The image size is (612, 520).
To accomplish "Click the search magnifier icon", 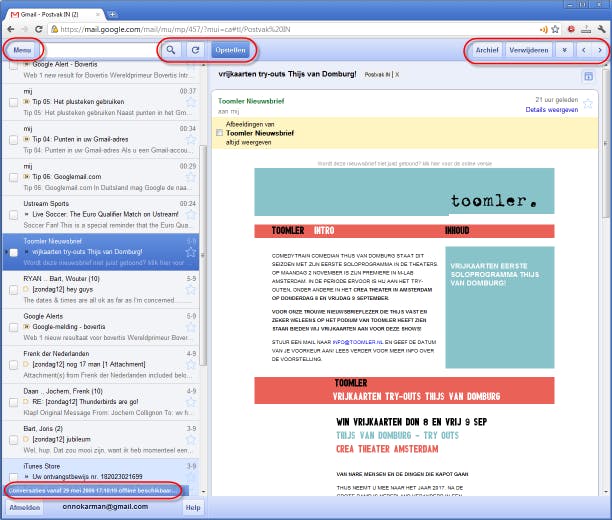I will (x=171, y=50).
